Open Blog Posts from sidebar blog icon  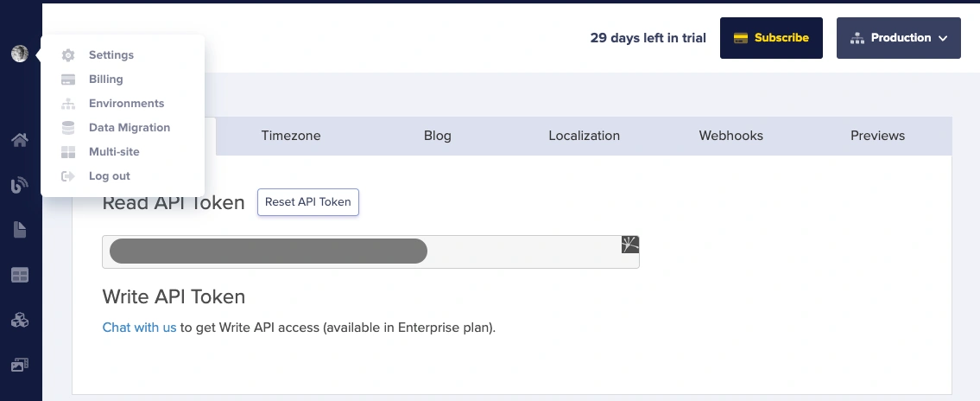(x=19, y=185)
